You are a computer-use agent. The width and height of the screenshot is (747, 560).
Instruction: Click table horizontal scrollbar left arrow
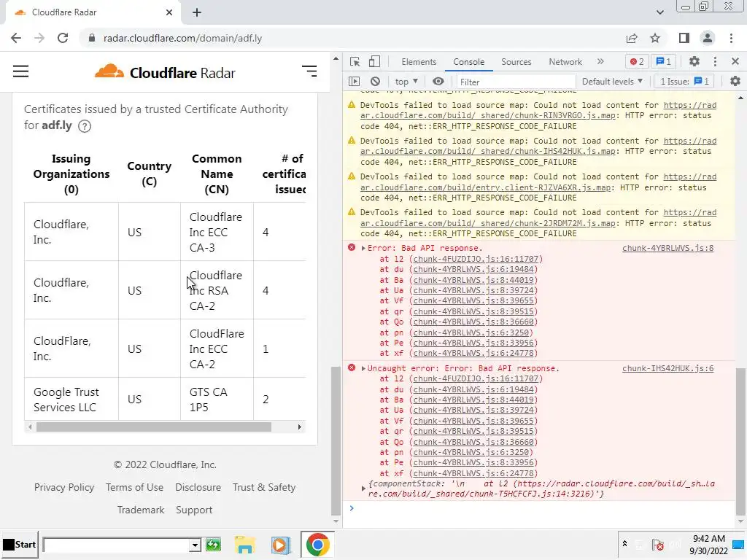click(x=29, y=427)
